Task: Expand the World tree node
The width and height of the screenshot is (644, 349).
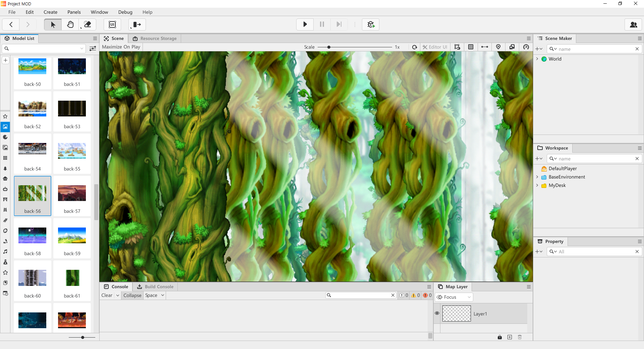Action: tap(537, 59)
